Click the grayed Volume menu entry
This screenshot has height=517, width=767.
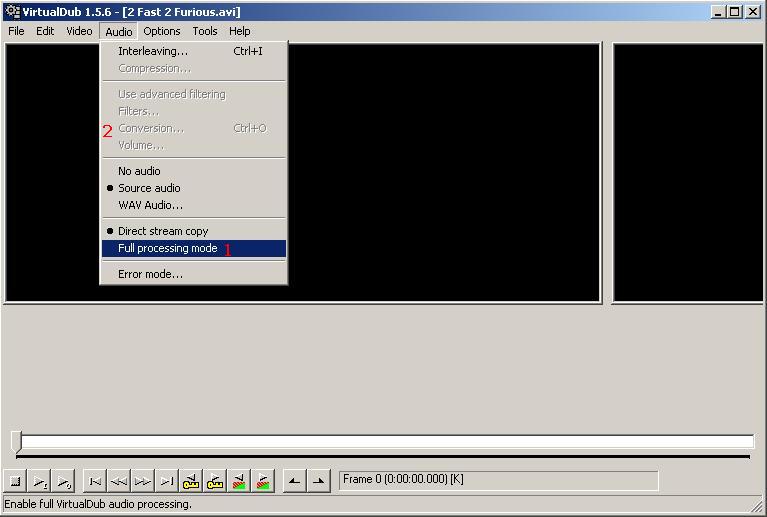click(x=194, y=145)
